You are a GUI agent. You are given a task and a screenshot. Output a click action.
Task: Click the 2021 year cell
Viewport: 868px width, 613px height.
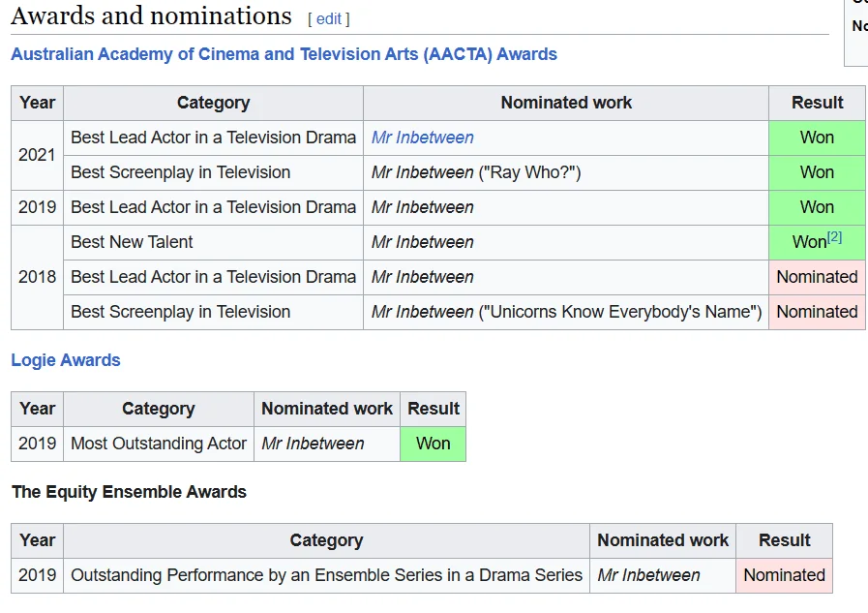[x=37, y=155]
